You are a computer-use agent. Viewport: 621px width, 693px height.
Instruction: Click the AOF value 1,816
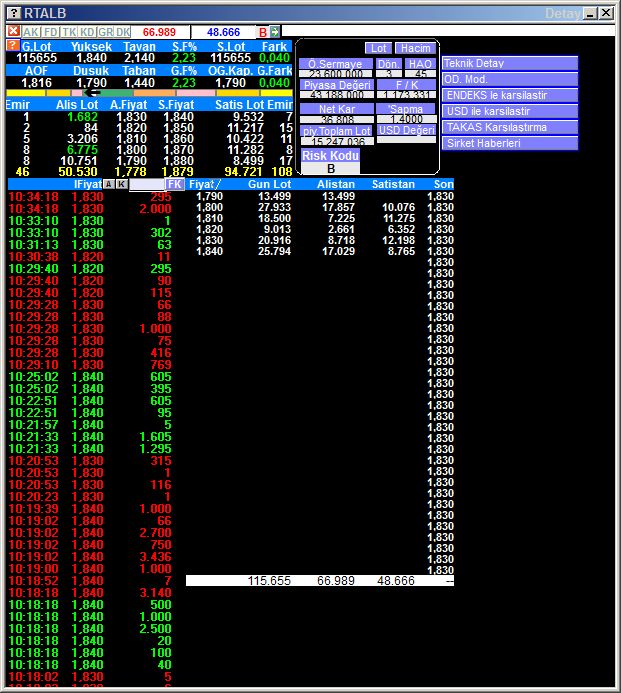click(36, 83)
